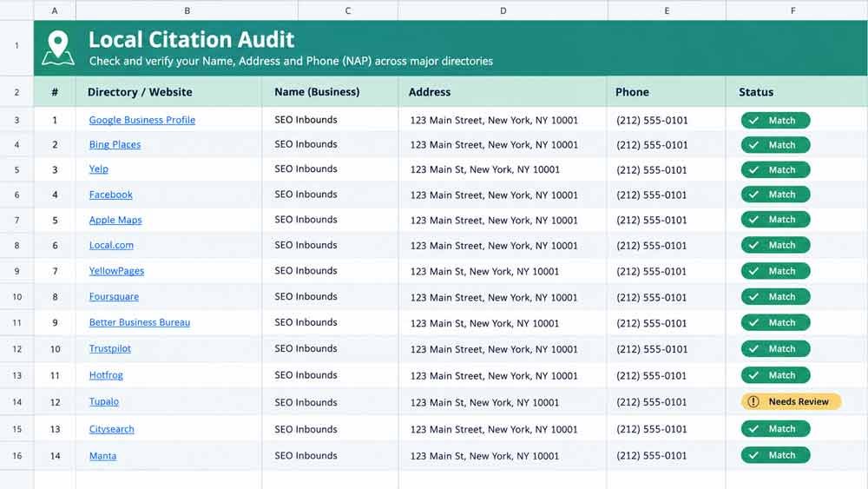The image size is (868, 489).
Task: Click the # header cell
Action: coord(54,92)
